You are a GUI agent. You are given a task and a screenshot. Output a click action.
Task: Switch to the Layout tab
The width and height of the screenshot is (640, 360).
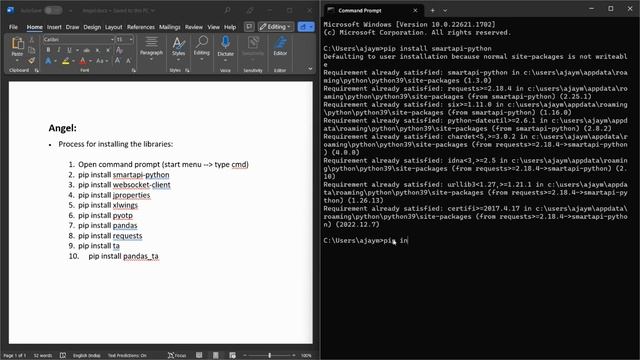click(113, 27)
